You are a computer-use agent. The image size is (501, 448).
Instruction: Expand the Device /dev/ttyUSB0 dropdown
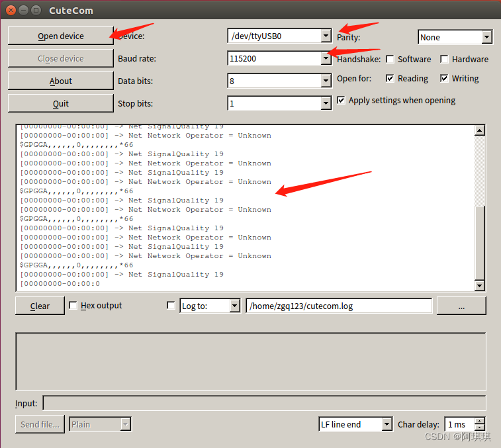click(x=326, y=36)
